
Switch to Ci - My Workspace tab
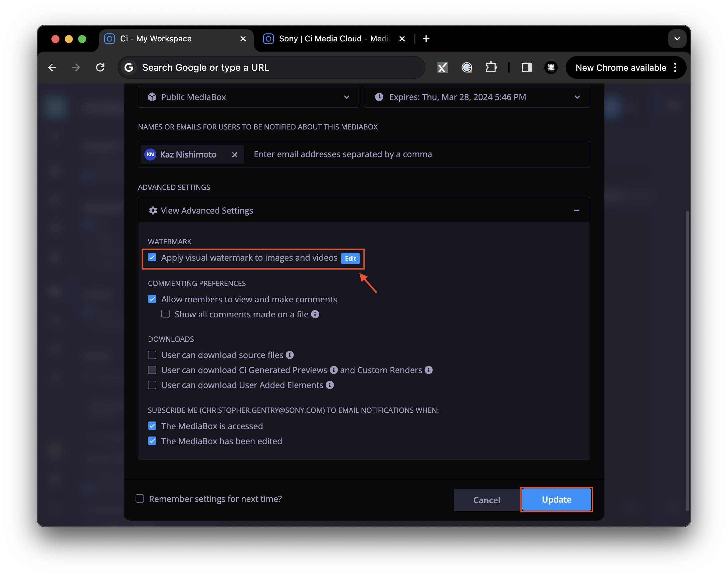(176, 39)
